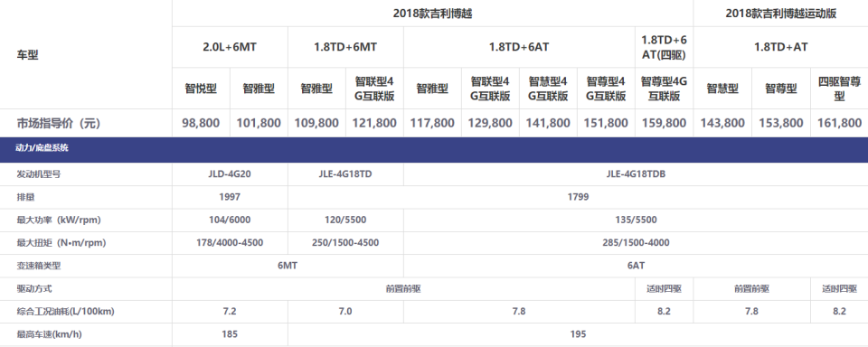Image resolution: width=868 pixels, height=347 pixels.
Task: Click top speed value 185
Action: coord(230,334)
